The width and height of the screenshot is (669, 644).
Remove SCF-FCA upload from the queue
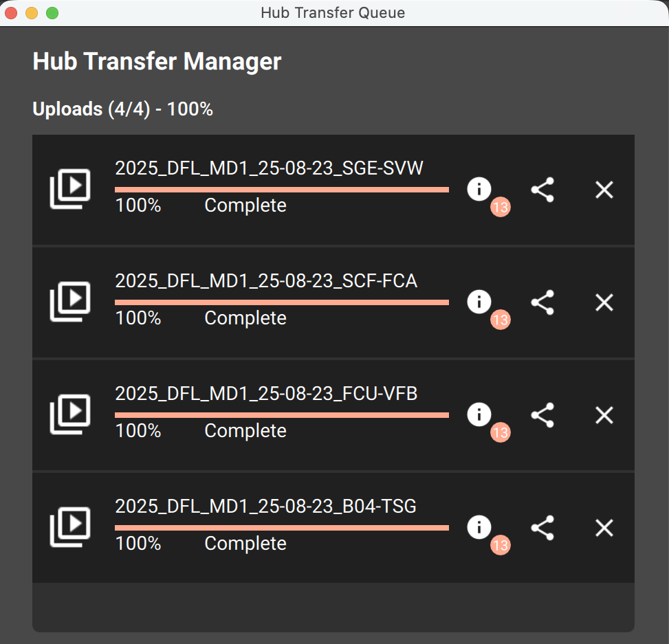[604, 302]
